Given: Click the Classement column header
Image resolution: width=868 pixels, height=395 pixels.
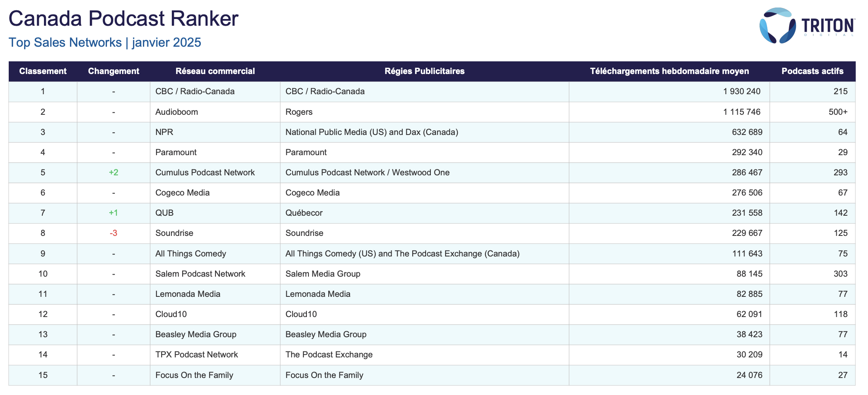Looking at the screenshot, I should pos(43,71).
